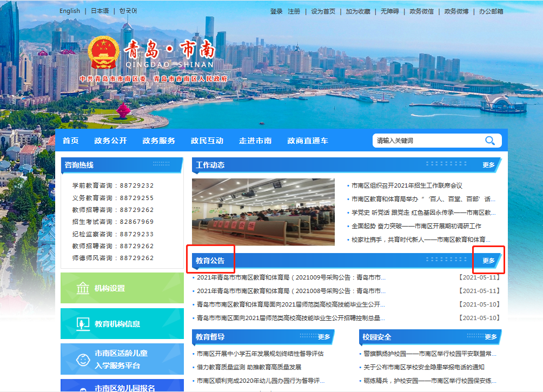
Task: Select the 机构设置 building icon
Action: coord(83,288)
